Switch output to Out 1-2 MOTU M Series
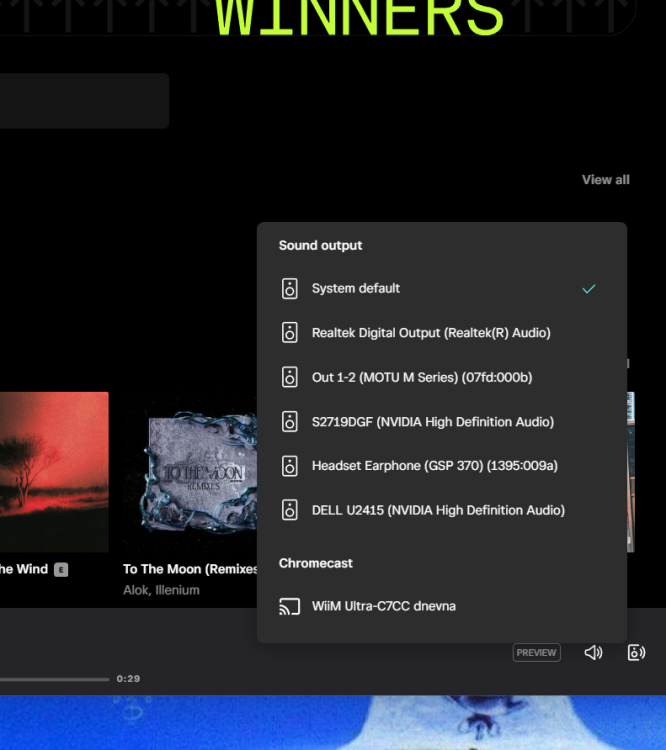Image resolution: width=666 pixels, height=750 pixels. coord(421,377)
